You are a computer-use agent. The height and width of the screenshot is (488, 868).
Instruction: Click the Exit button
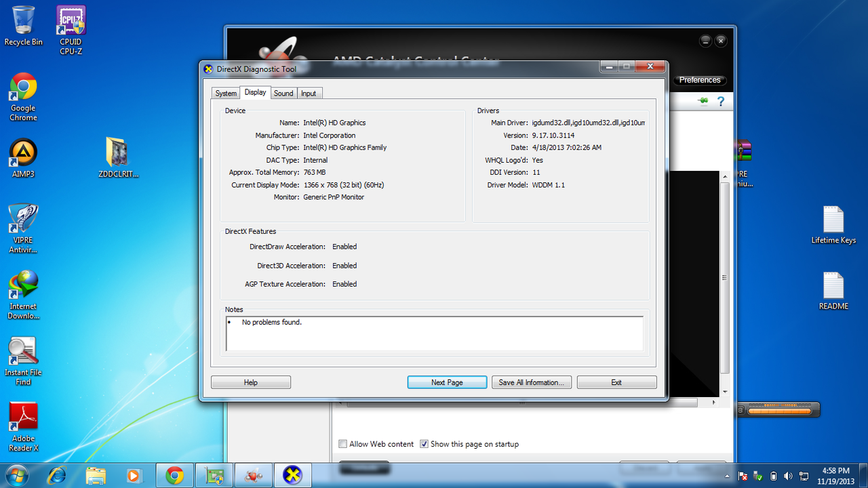pyautogui.click(x=616, y=382)
